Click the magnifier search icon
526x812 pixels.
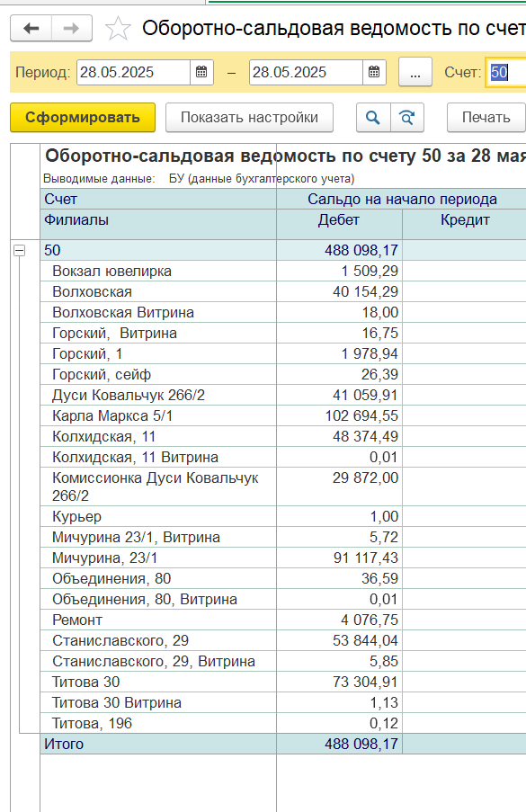(373, 118)
